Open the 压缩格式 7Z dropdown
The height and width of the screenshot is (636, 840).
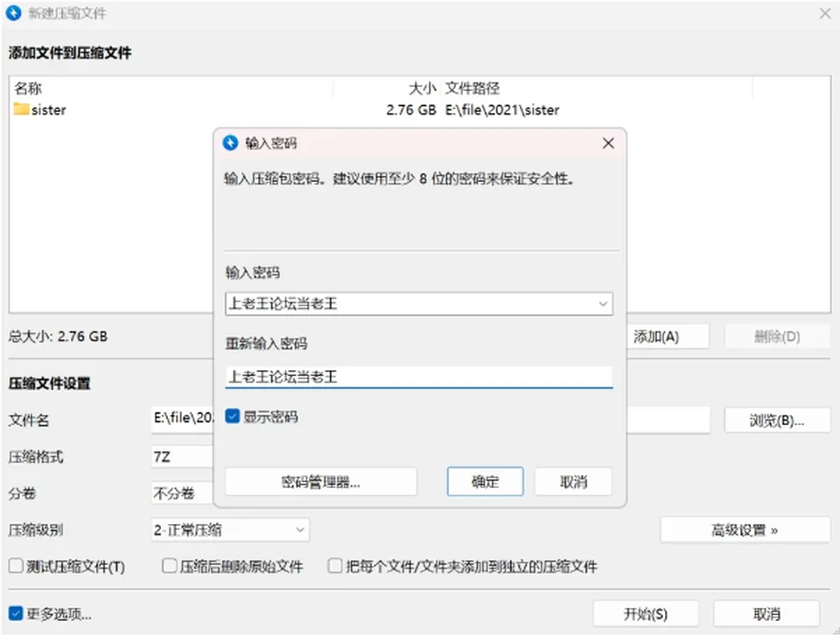[x=183, y=457]
